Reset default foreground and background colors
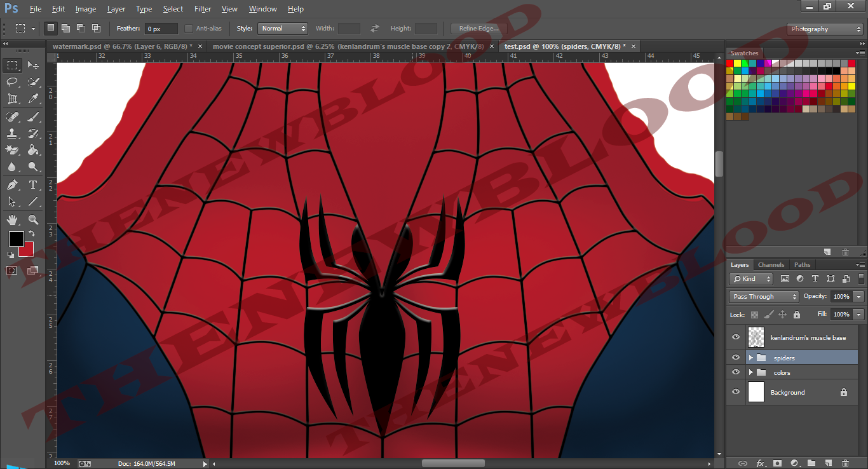This screenshot has height=469, width=868. pos(11,254)
